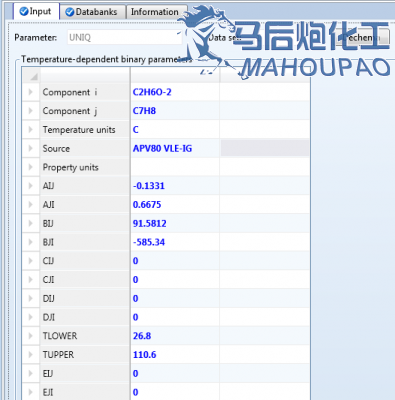The image size is (395, 400).
Task: Select the C7H8 component cell
Action: click(175, 111)
